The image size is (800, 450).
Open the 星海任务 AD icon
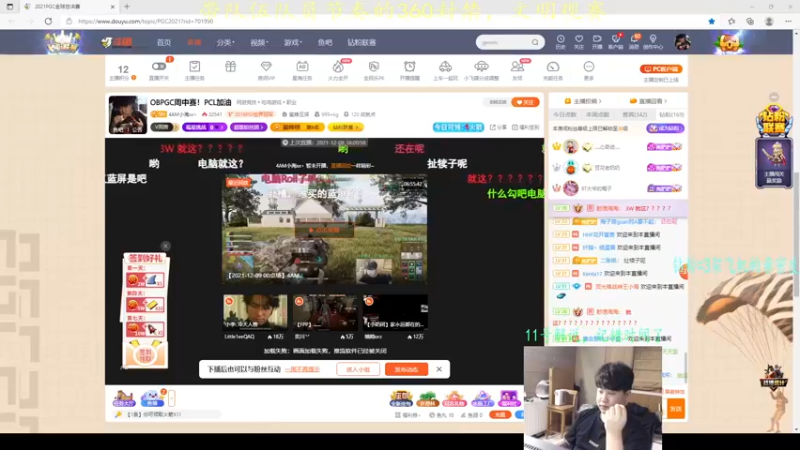click(x=302, y=66)
